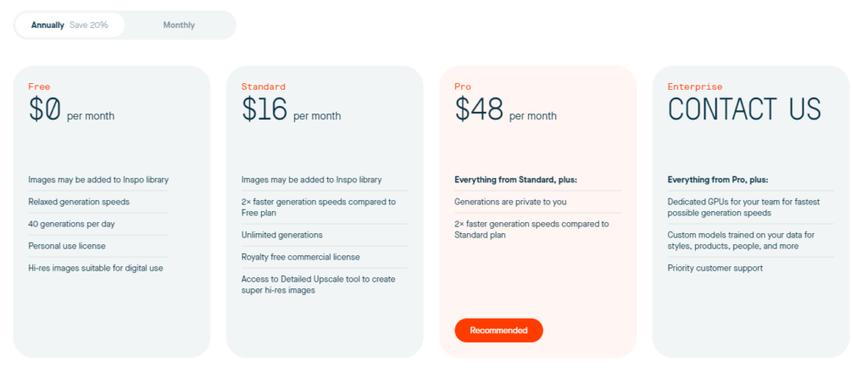Select the Enterprise plan title
Screen dimensions: 868x384
(695, 86)
